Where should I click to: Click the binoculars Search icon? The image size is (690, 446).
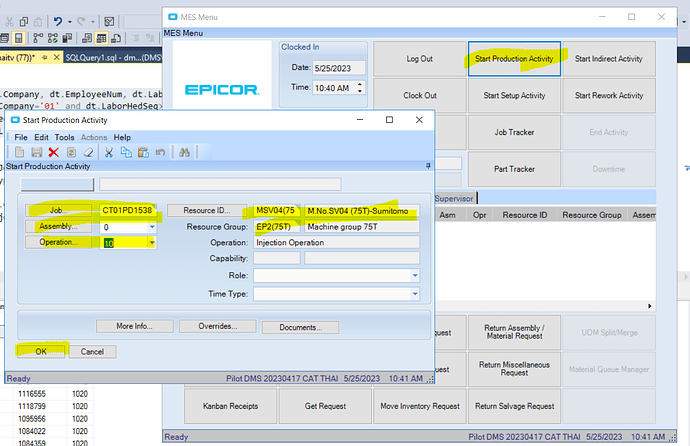coord(184,152)
